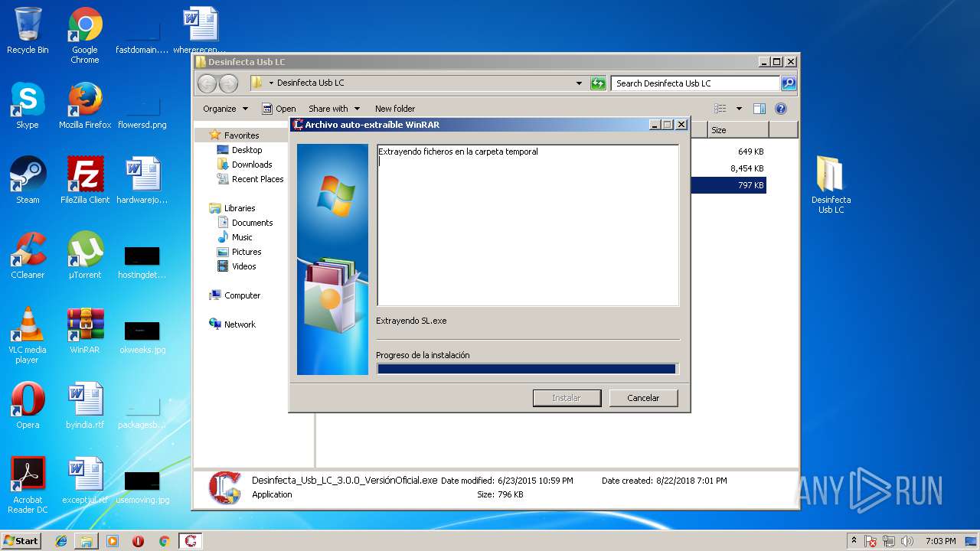
Task: Click the volume speaker tray icon
Action: point(908,541)
